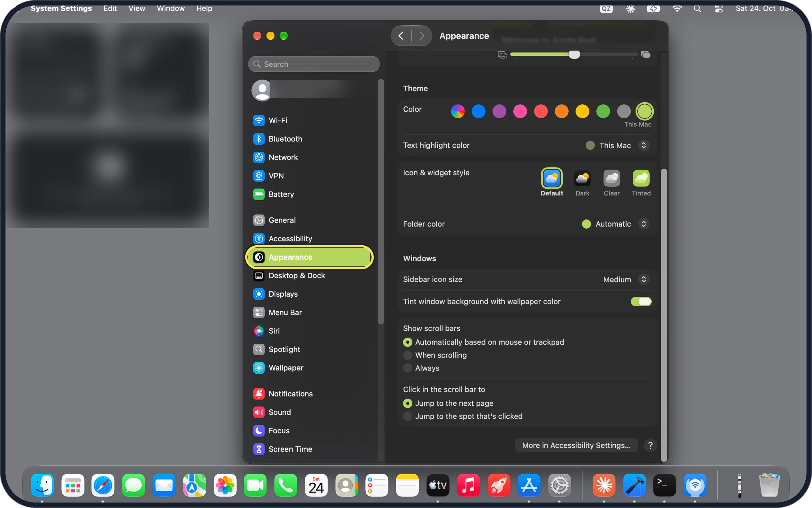Screen dimensions: 812x508
Task: Open Screen Time settings
Action: click(310, 449)
